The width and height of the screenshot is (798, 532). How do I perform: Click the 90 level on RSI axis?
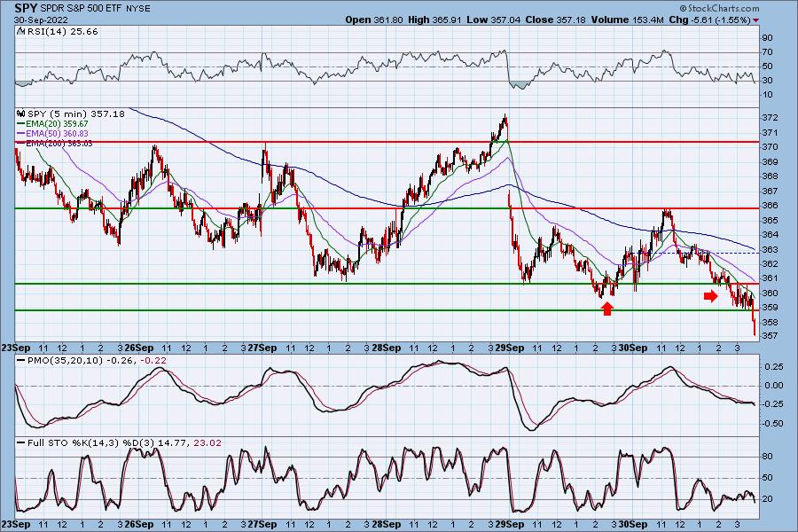tap(768, 37)
